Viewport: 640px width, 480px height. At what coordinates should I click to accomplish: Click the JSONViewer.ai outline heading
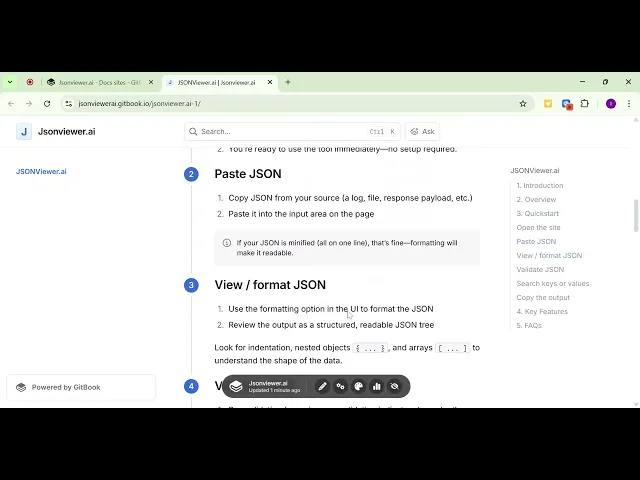pyautogui.click(x=535, y=171)
